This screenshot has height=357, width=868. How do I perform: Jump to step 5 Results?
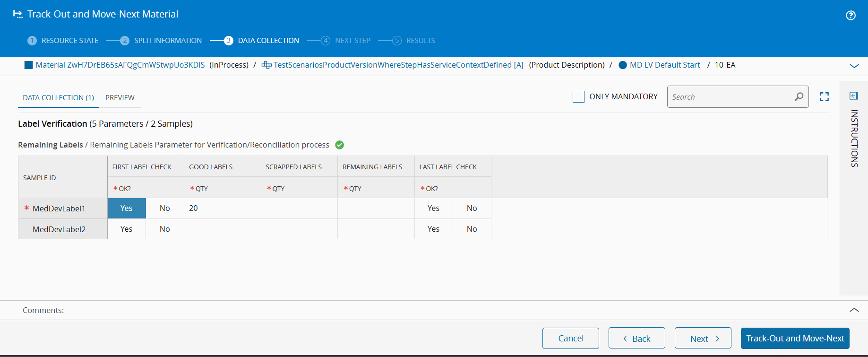tap(413, 41)
